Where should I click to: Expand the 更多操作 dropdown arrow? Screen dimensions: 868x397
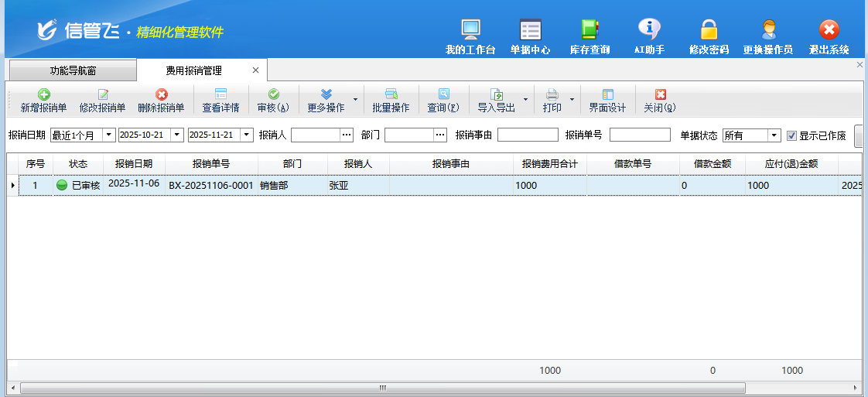355,100
